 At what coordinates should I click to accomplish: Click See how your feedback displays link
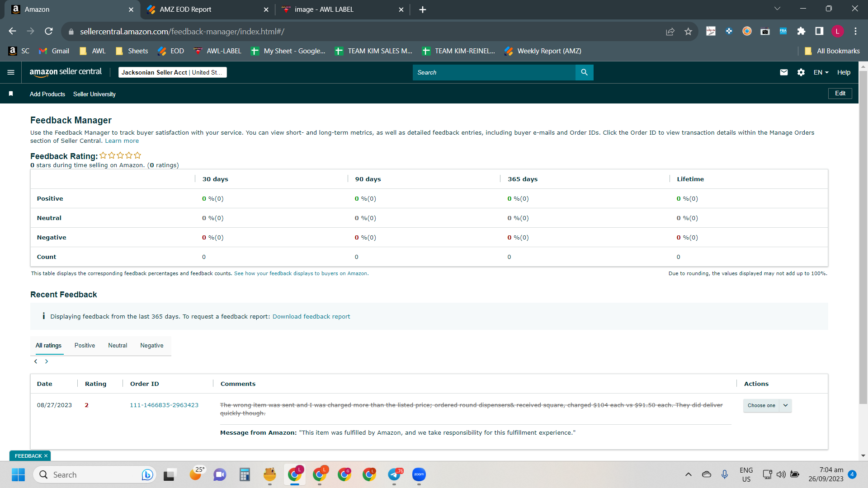(301, 273)
